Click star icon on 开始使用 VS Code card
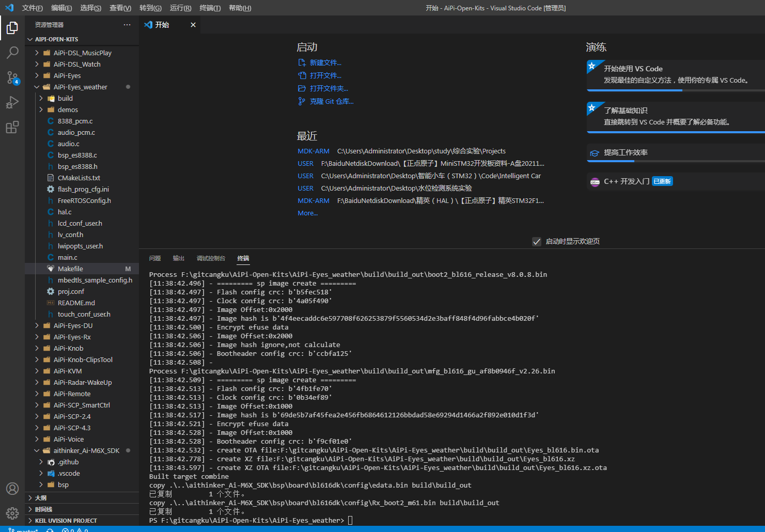Viewport: 765px width, 532px height. [592, 66]
